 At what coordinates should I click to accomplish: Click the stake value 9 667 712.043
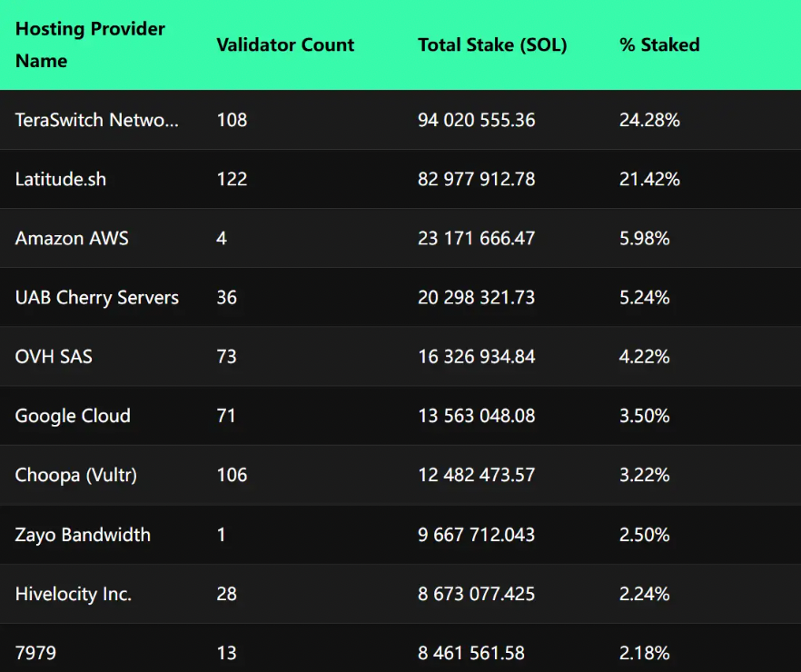coord(477,535)
